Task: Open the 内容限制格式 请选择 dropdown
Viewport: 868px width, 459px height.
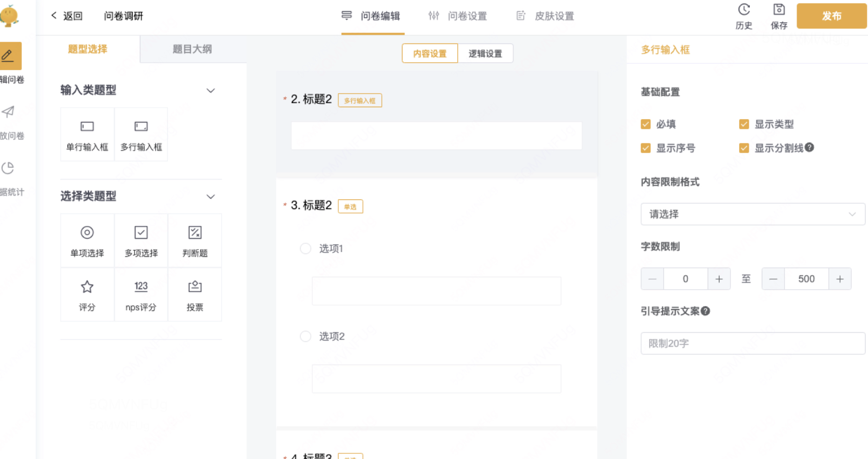Action: [x=753, y=214]
